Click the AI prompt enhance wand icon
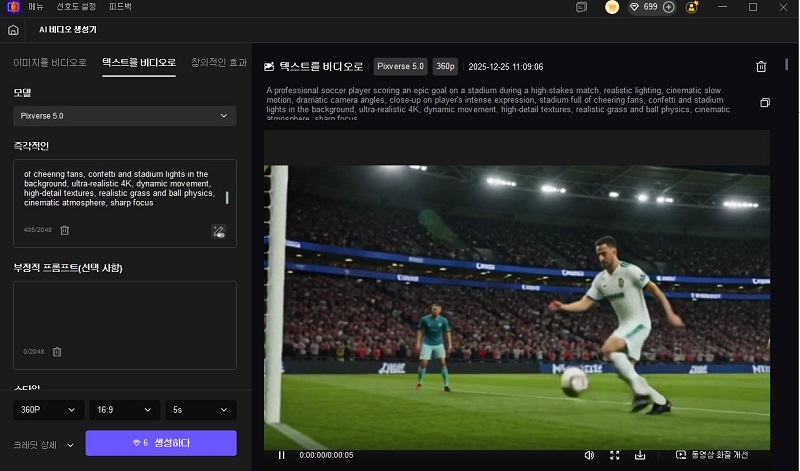Screen dimensions: 800x471 tap(219, 231)
